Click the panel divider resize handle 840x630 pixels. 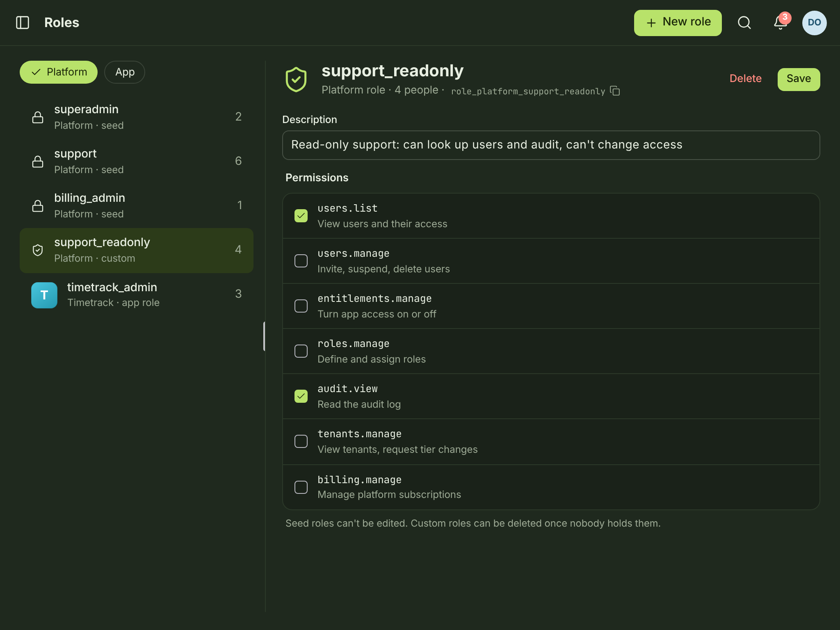[x=264, y=336]
